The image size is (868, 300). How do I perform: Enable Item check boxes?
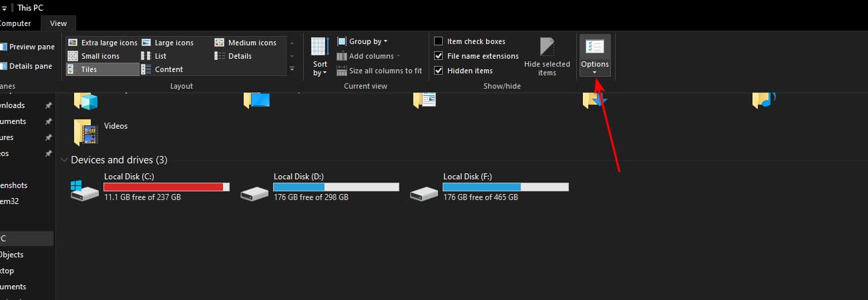pyautogui.click(x=439, y=41)
